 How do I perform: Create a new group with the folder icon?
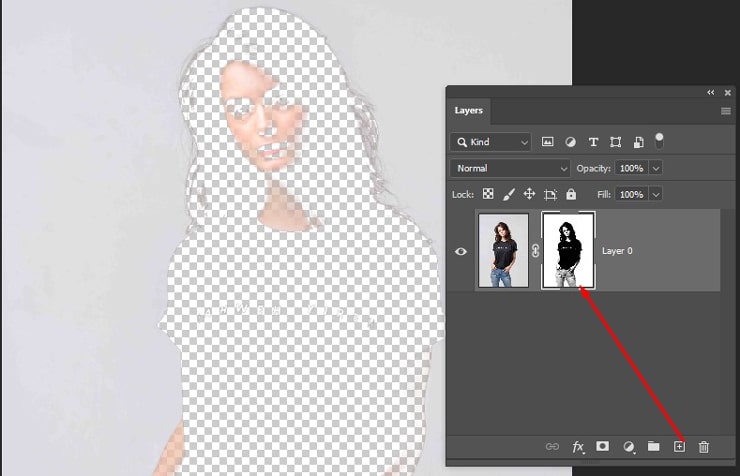coord(653,446)
